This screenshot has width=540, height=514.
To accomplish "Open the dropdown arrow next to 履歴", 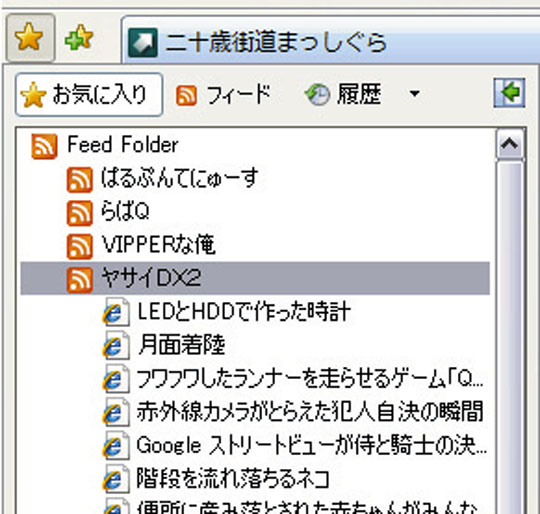I will point(415,93).
